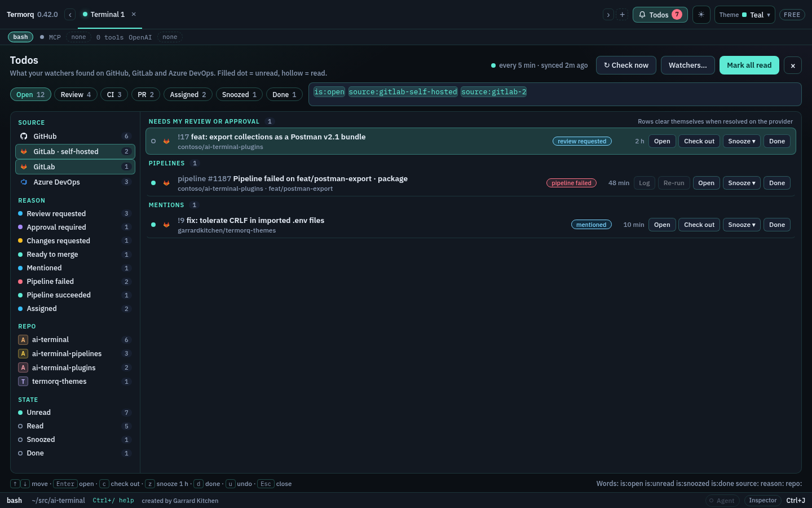The image size is (812, 508).
Task: Toggle GitLab self-hosted source filter
Action: point(75,151)
